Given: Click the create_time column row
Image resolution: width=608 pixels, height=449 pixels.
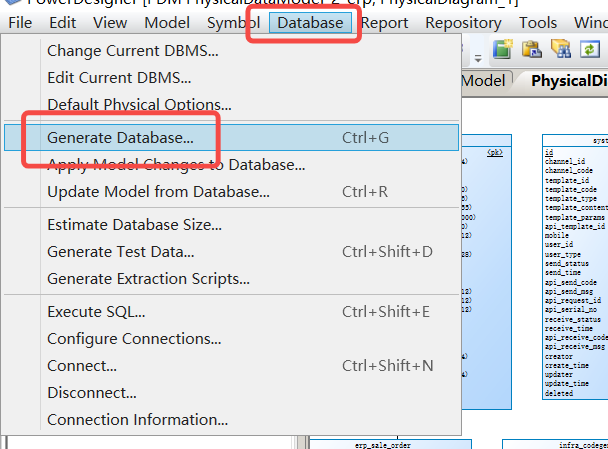Looking at the screenshot, I should point(567,366).
